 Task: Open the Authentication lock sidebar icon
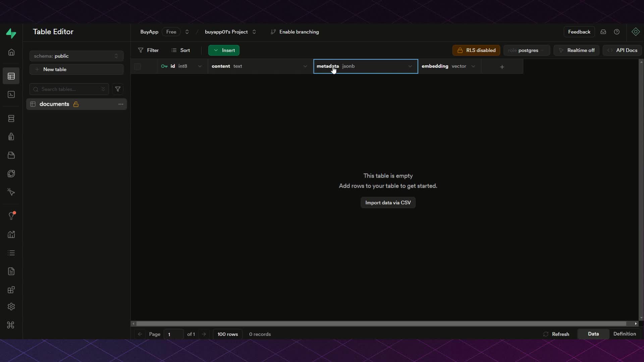pyautogui.click(x=11, y=137)
